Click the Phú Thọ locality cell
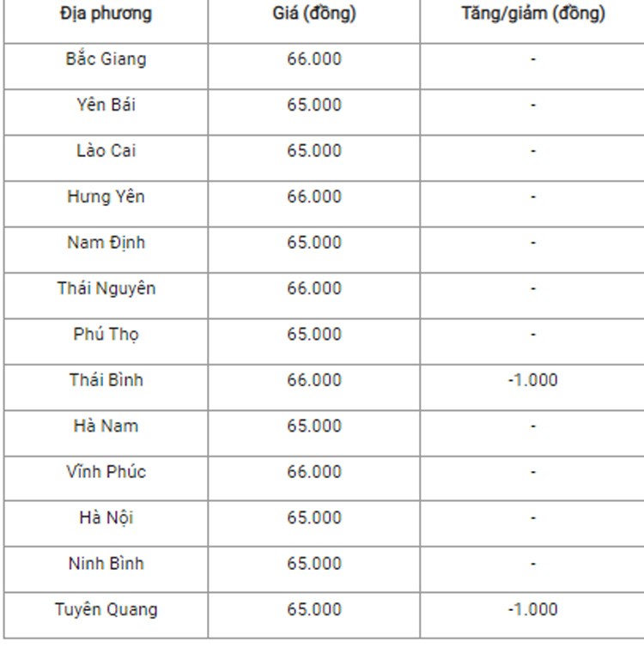Viewport: 644px width, 647px height. point(106,334)
